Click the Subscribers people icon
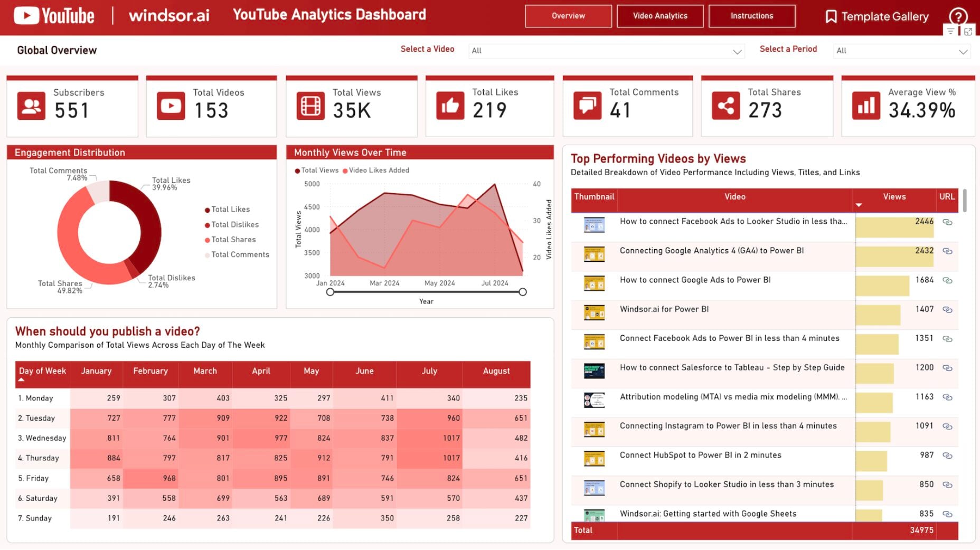Viewport: 980px width, 550px height. click(x=31, y=105)
